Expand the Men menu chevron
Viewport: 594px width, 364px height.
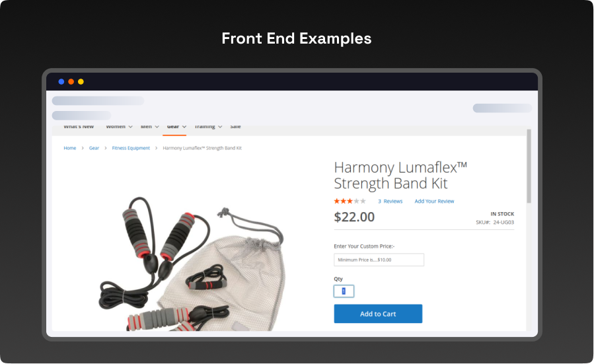[157, 127]
